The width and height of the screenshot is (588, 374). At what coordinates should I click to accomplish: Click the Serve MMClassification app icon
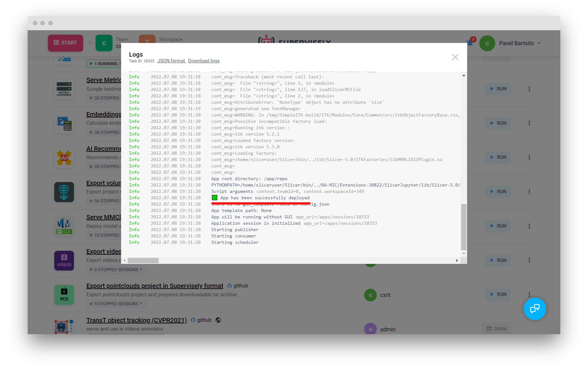click(x=64, y=226)
